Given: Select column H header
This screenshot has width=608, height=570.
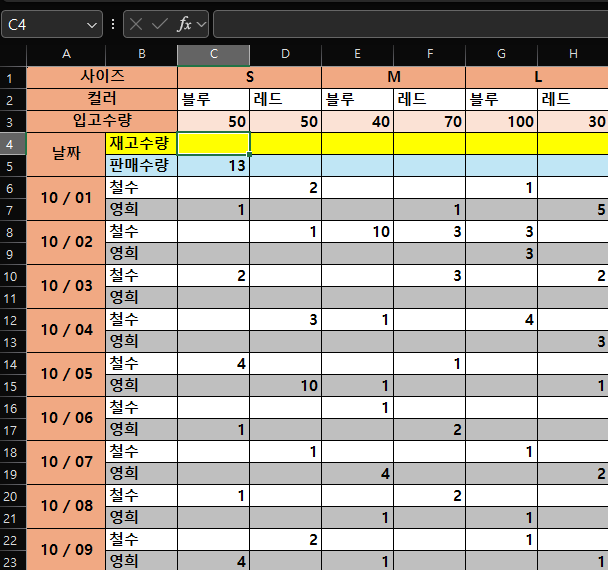Looking at the screenshot, I should tap(573, 54).
